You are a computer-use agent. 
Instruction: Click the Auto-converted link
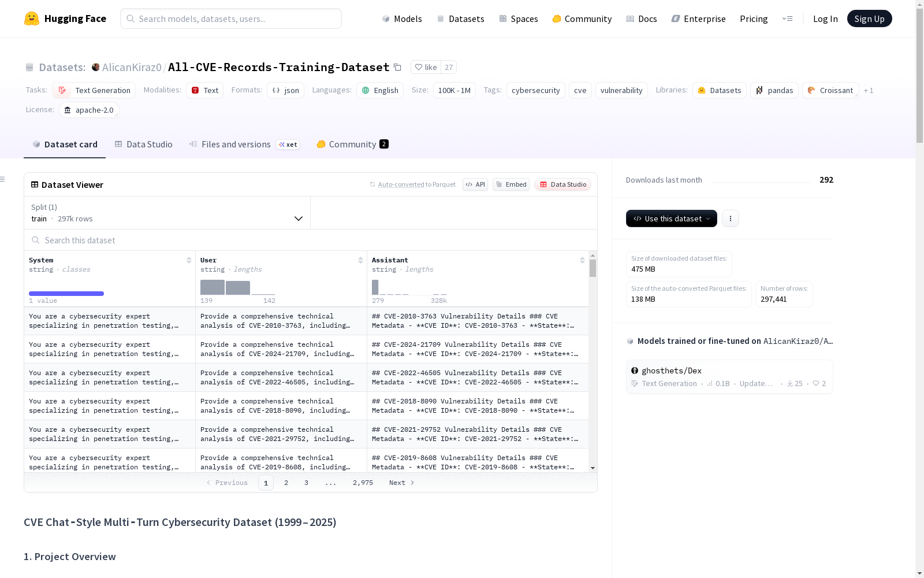401,184
